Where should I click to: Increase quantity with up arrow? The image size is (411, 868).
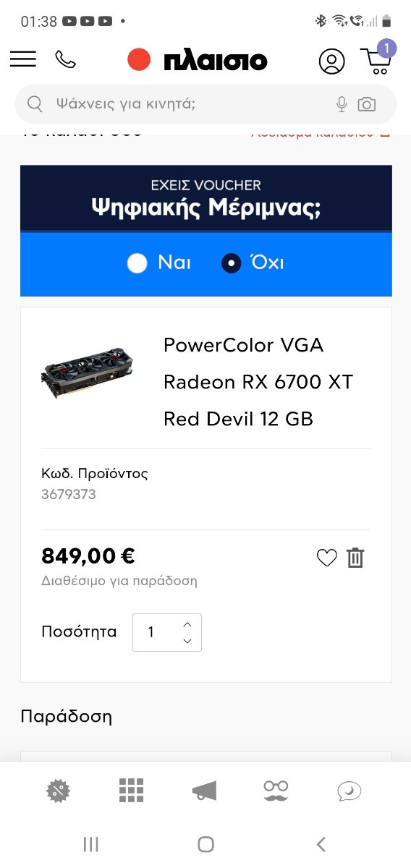[187, 624]
